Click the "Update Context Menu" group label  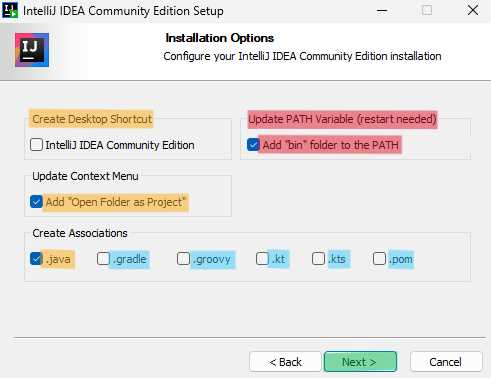[85, 176]
